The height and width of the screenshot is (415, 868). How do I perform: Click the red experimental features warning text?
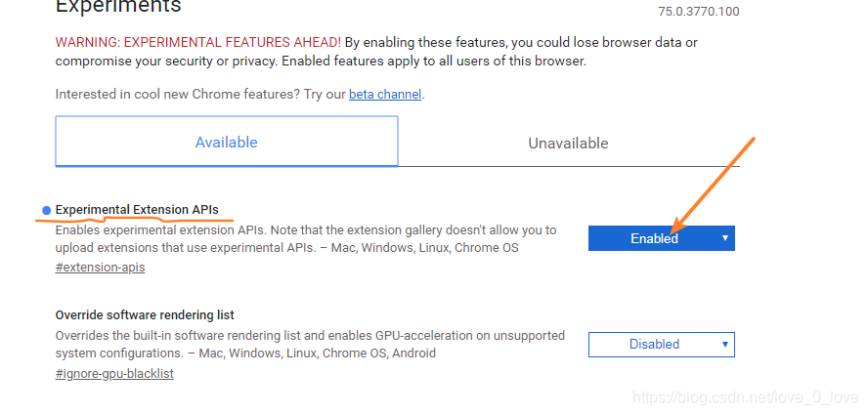pyautogui.click(x=197, y=42)
